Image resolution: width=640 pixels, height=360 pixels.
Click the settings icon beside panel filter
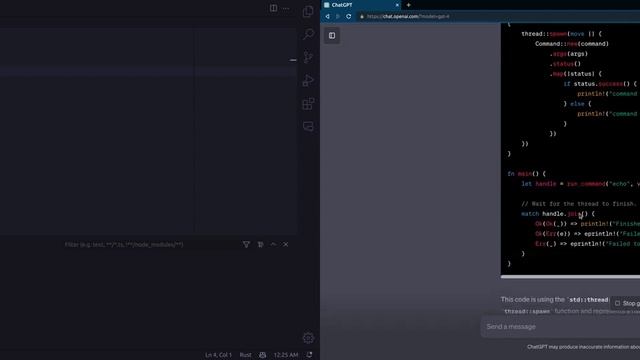coord(260,244)
